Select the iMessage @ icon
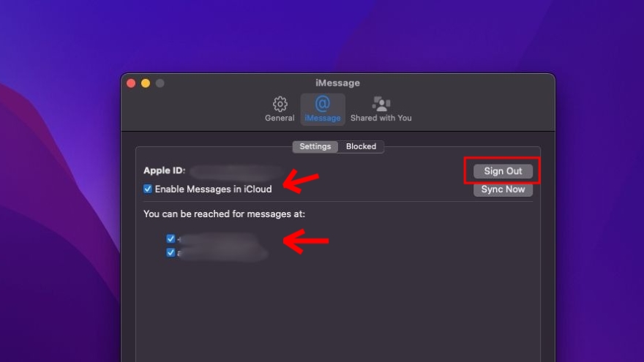The width and height of the screenshot is (644, 362). pyautogui.click(x=323, y=104)
